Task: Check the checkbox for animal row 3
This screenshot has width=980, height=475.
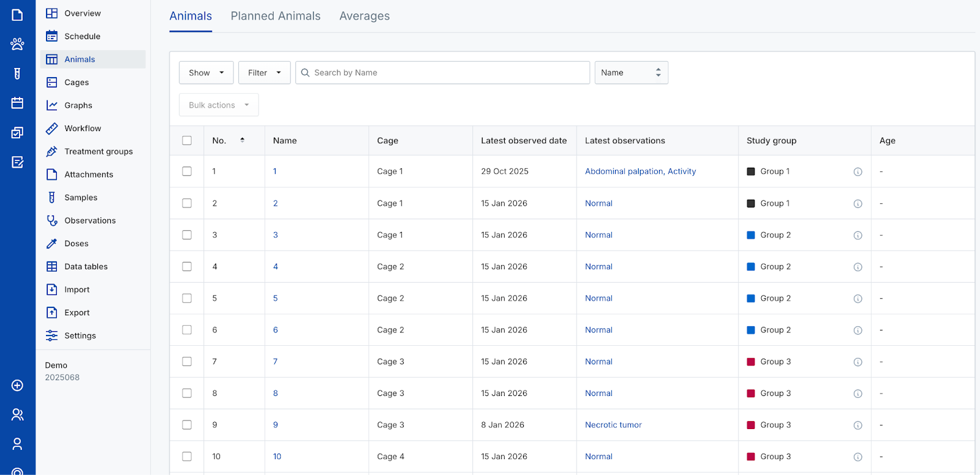Action: tap(187, 235)
